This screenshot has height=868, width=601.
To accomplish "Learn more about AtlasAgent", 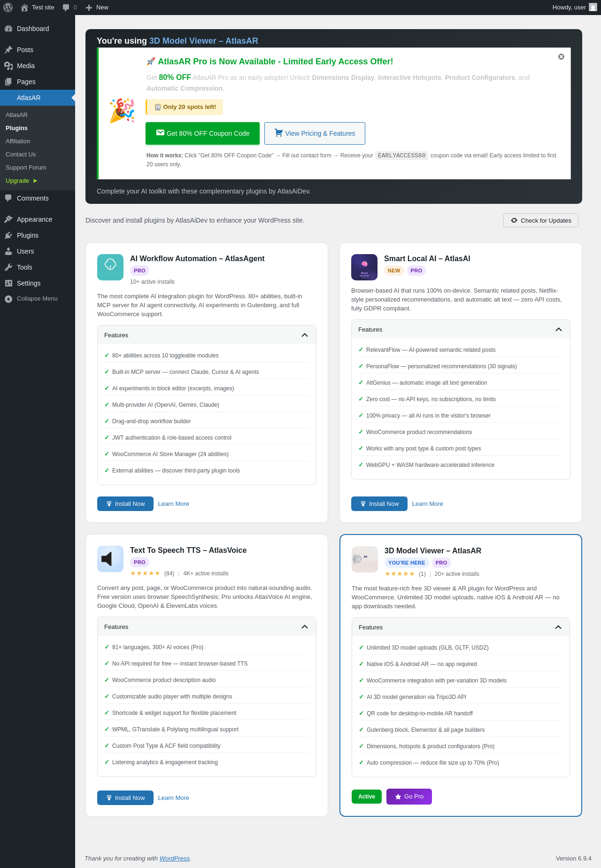I will tap(174, 504).
